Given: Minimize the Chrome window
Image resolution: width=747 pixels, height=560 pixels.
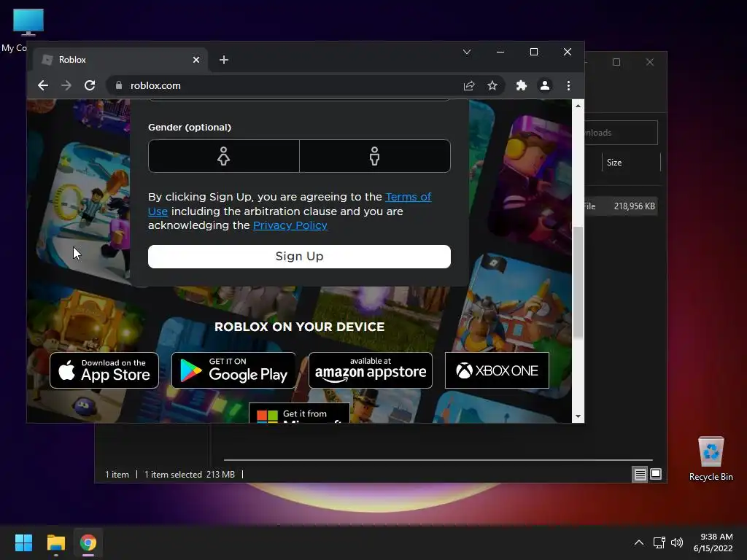Looking at the screenshot, I should 500,52.
